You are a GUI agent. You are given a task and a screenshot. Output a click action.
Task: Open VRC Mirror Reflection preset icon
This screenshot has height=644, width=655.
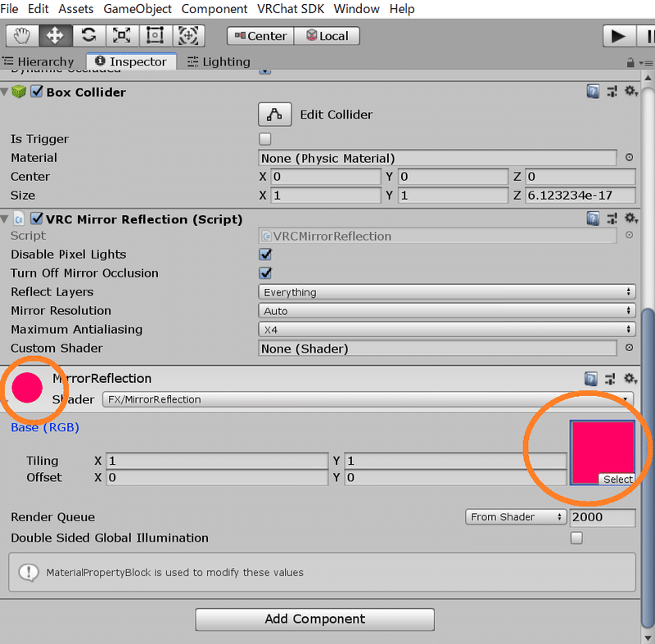tap(612, 218)
